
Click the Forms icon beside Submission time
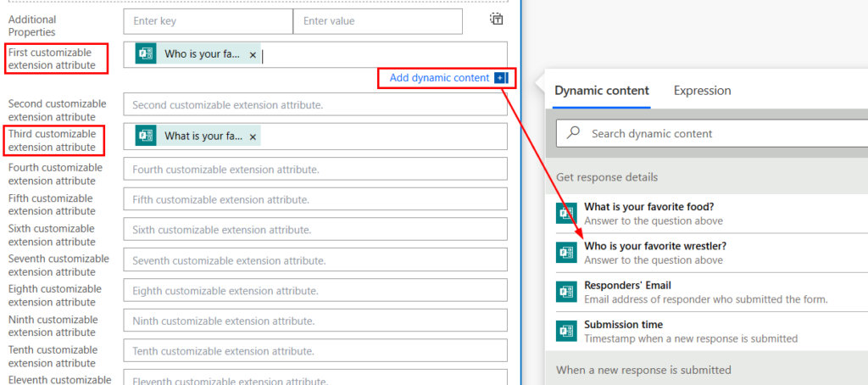tap(566, 331)
